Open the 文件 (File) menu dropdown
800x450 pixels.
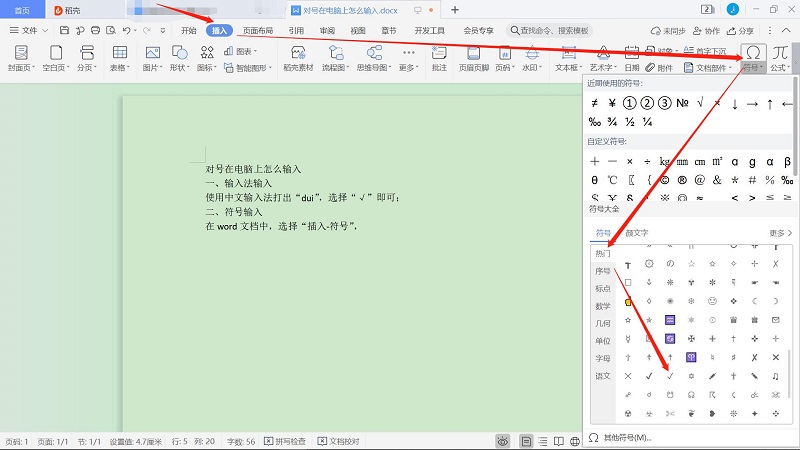tap(35, 31)
